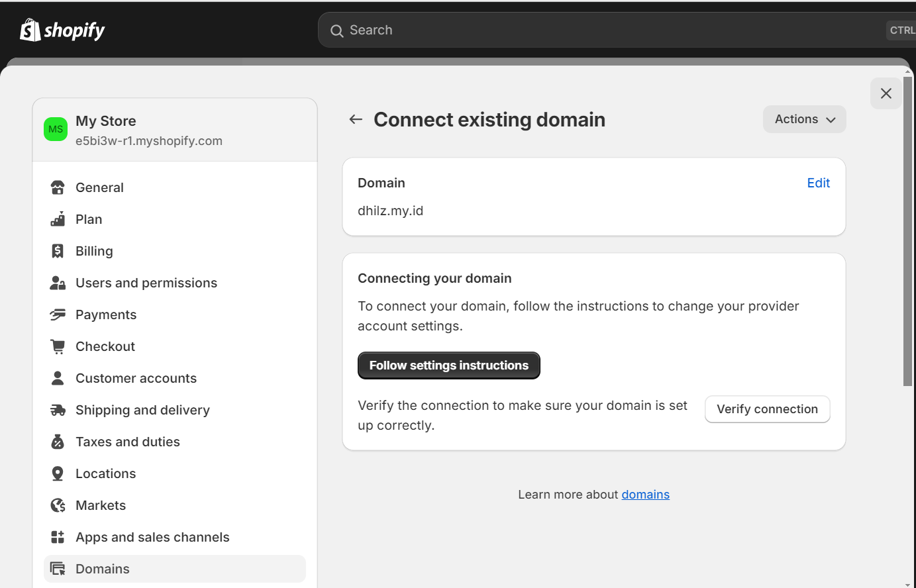Click Payments hand icon
The height and width of the screenshot is (588, 916).
(58, 315)
